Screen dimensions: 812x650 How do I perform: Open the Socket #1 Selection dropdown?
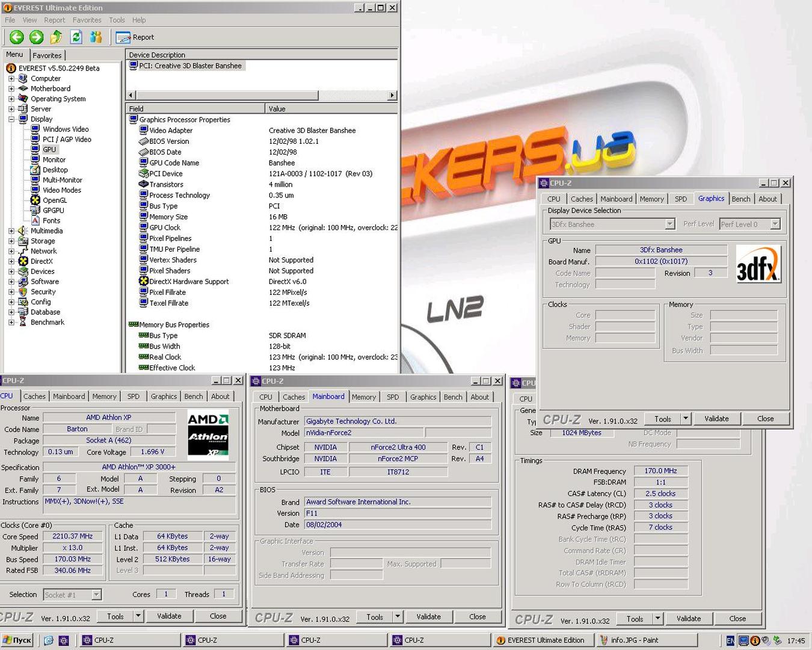[x=96, y=595]
